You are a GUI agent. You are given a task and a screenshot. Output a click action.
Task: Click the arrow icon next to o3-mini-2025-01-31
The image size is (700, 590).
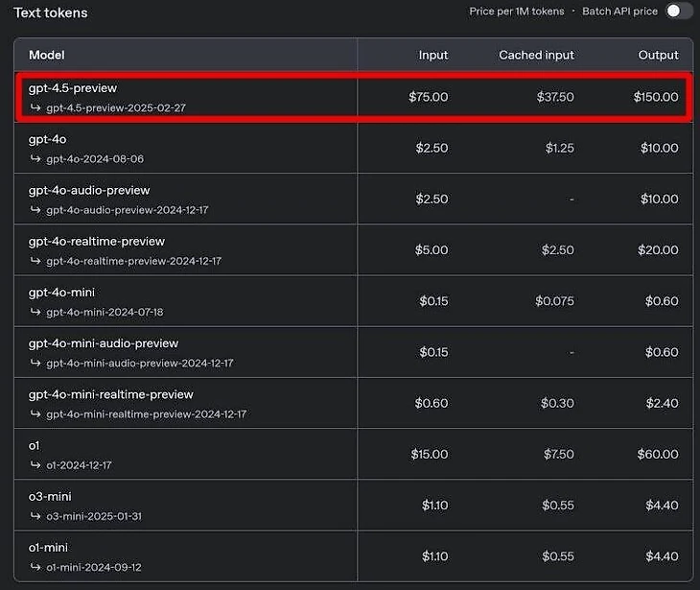[35, 516]
